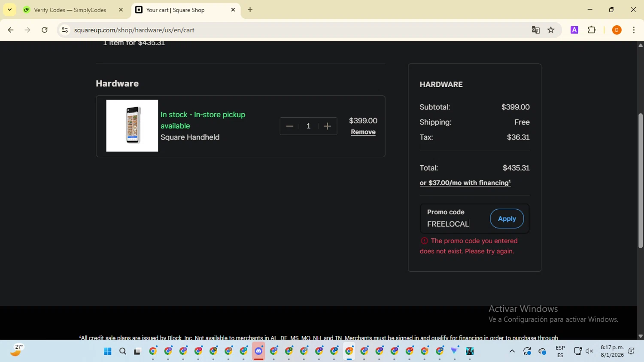The height and width of the screenshot is (362, 644).
Task: Click the scrollbar up arrow
Action: click(641, 45)
